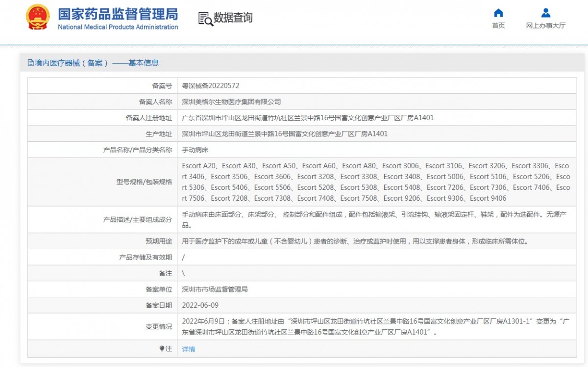Image resolution: width=588 pixels, height=367 pixels.
Task: Open 网上办事大厅 link text
Action: point(546,26)
